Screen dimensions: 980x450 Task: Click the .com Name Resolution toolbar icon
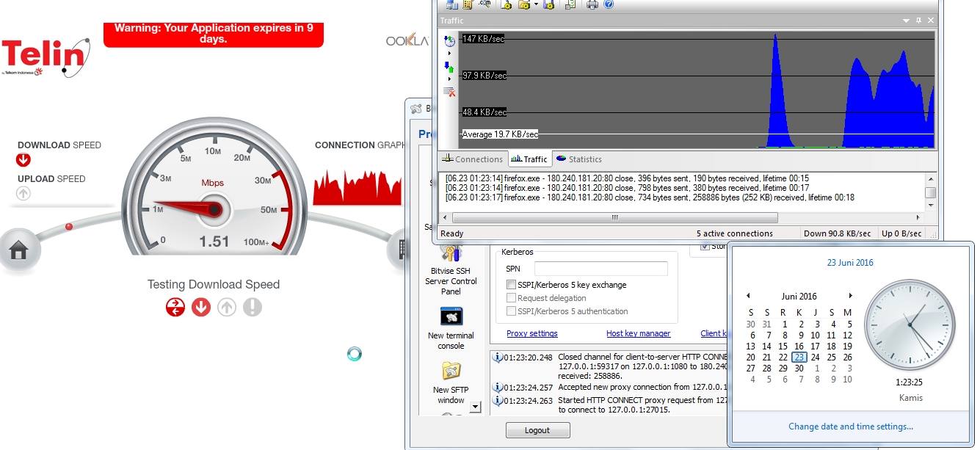click(485, 4)
